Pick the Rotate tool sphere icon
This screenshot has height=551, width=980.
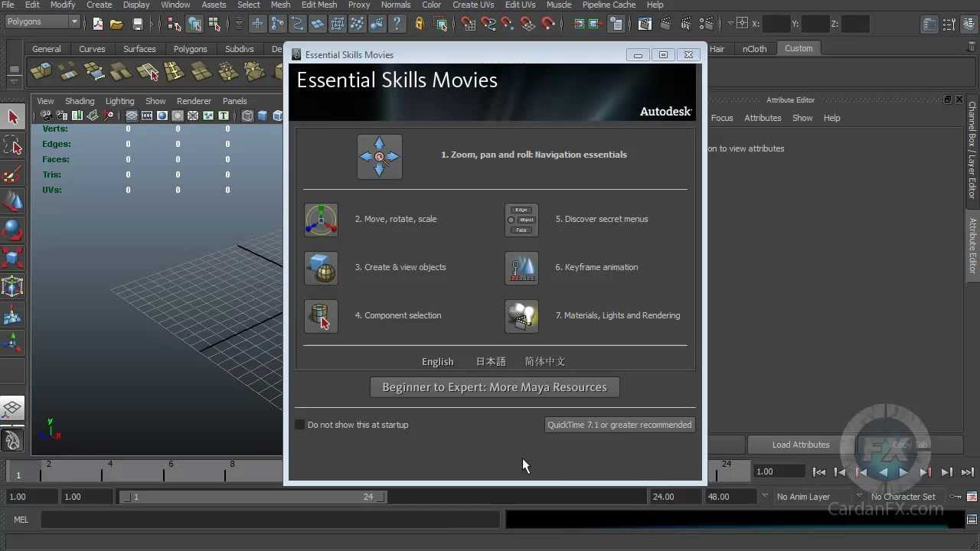pos(12,230)
